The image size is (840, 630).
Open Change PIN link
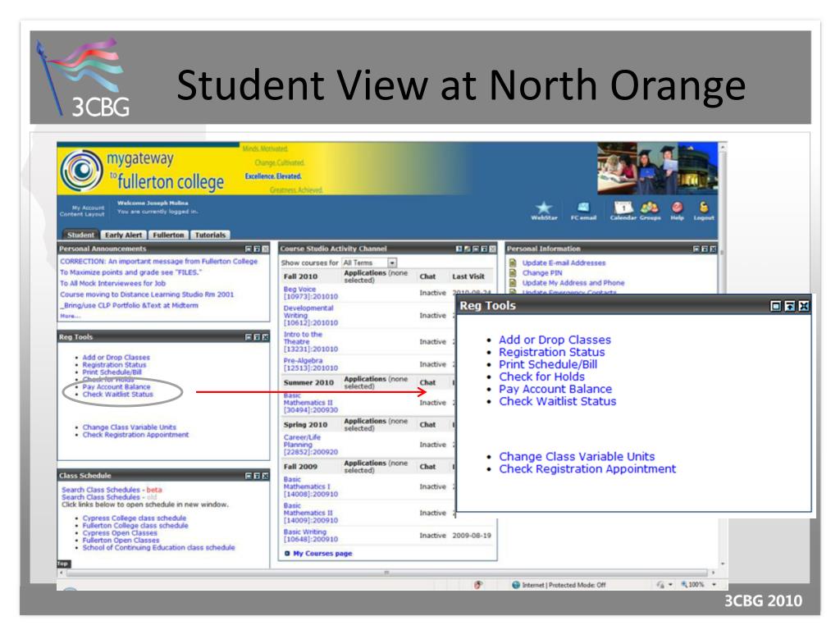point(542,272)
